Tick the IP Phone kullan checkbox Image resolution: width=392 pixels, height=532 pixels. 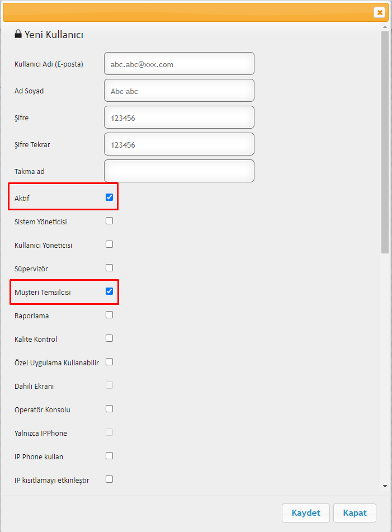(109, 456)
